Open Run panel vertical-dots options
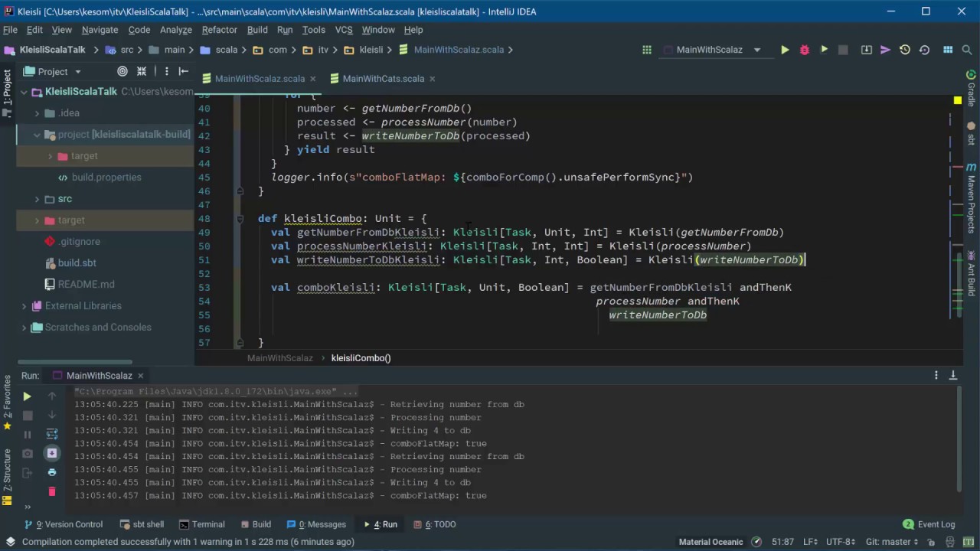This screenshot has height=551, width=980. coord(936,375)
